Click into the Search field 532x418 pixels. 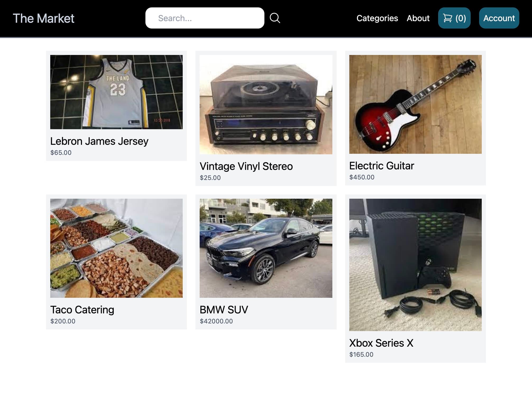tap(205, 18)
